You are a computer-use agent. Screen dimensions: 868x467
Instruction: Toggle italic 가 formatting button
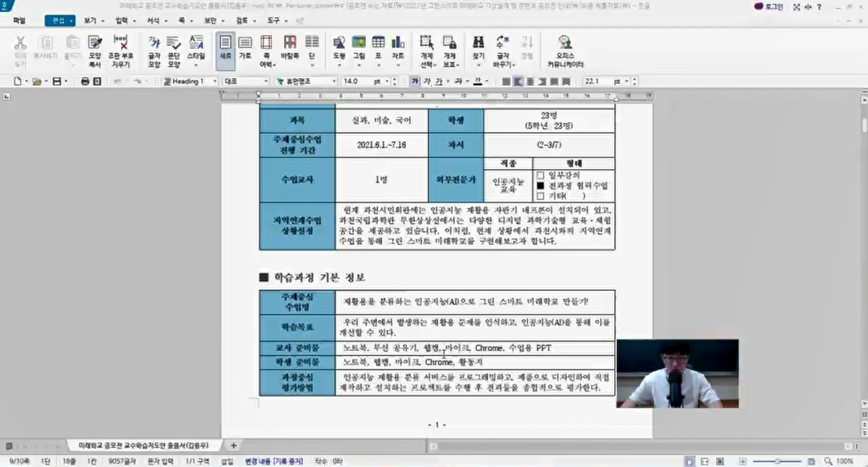point(427,81)
